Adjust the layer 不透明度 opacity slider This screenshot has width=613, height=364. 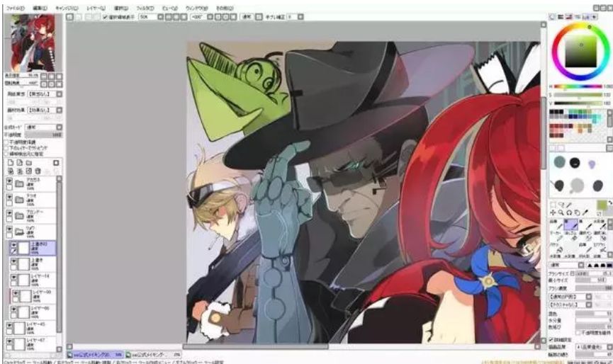[43, 135]
